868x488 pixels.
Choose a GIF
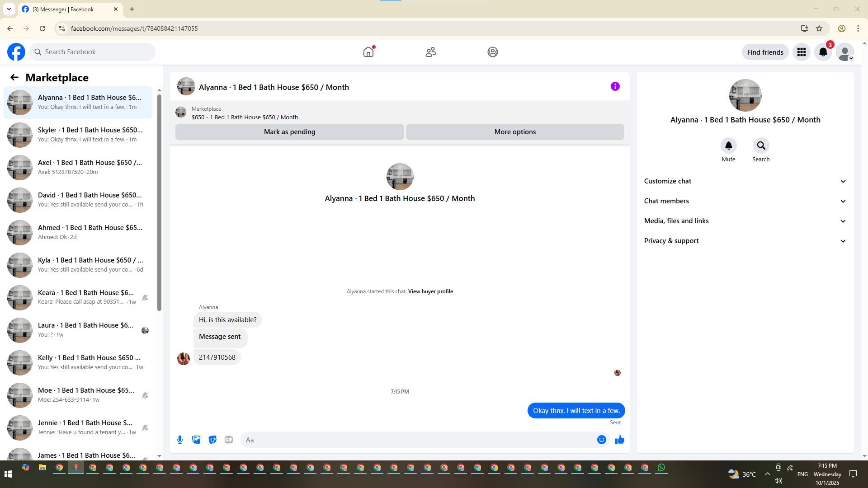[229, 440]
